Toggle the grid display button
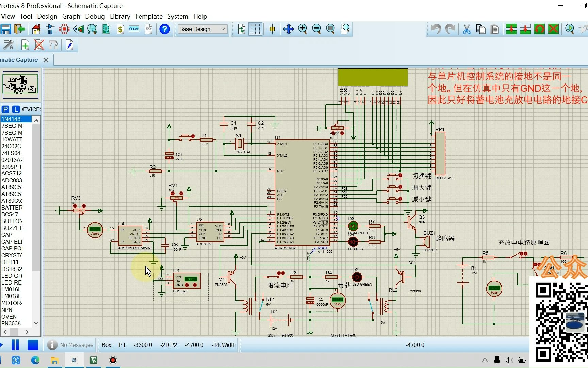This screenshot has height=368, width=588. point(255,29)
